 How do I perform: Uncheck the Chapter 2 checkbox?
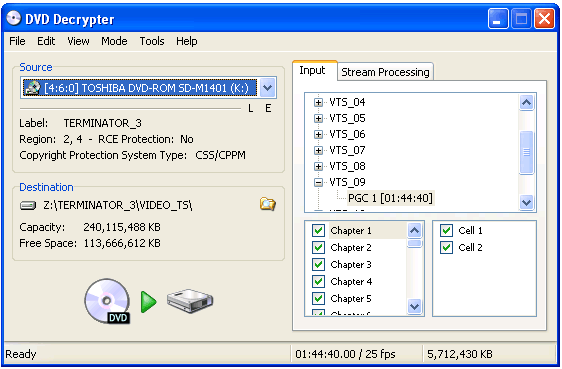tap(318, 248)
